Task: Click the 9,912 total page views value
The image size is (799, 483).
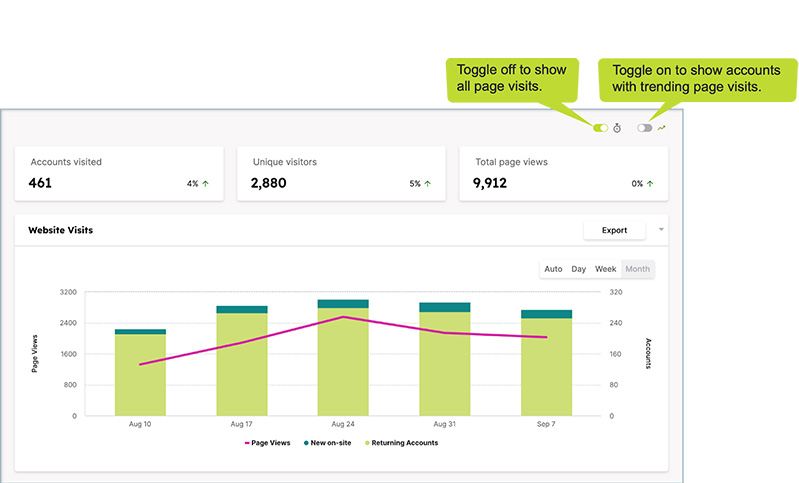Action: click(490, 183)
